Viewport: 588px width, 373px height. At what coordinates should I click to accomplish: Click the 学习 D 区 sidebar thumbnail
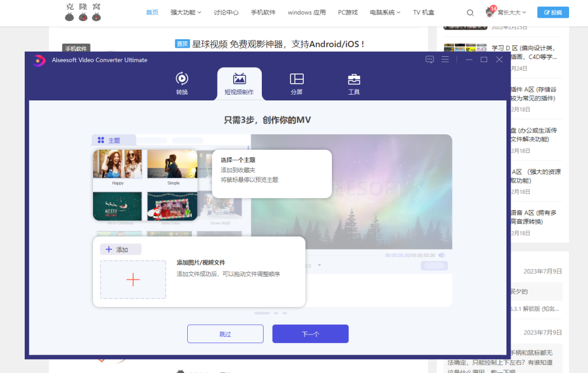pyautogui.click(x=465, y=48)
